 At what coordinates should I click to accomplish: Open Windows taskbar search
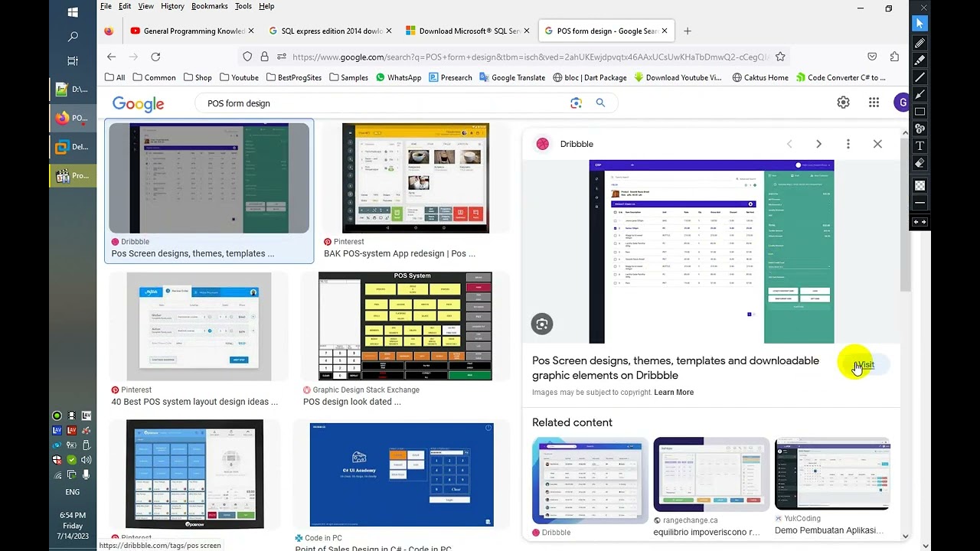point(73,37)
